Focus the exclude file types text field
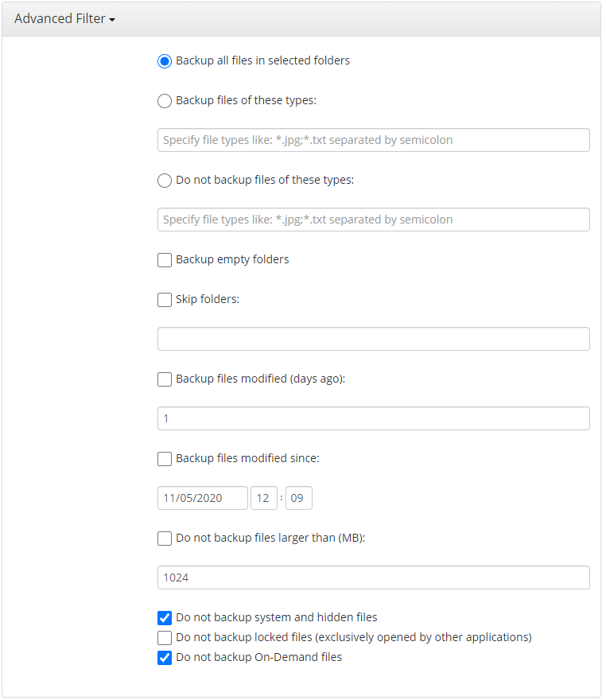Image resolution: width=606 pixels, height=700 pixels. [x=374, y=220]
